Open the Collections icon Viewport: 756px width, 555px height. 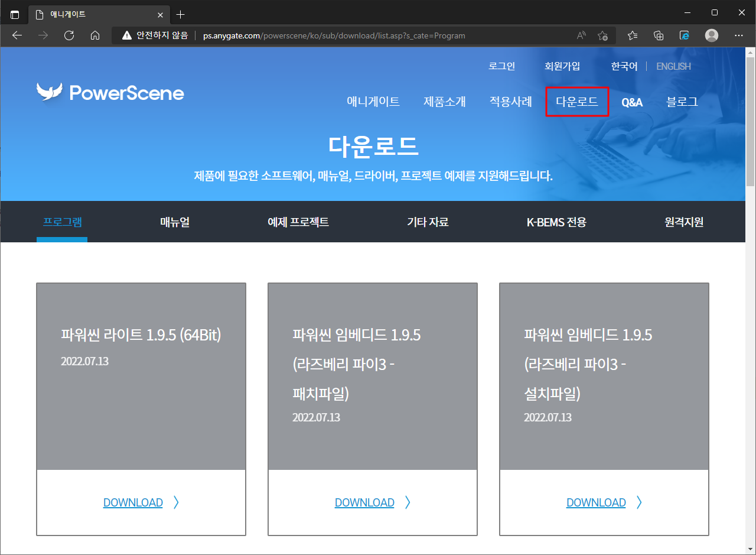tap(659, 35)
